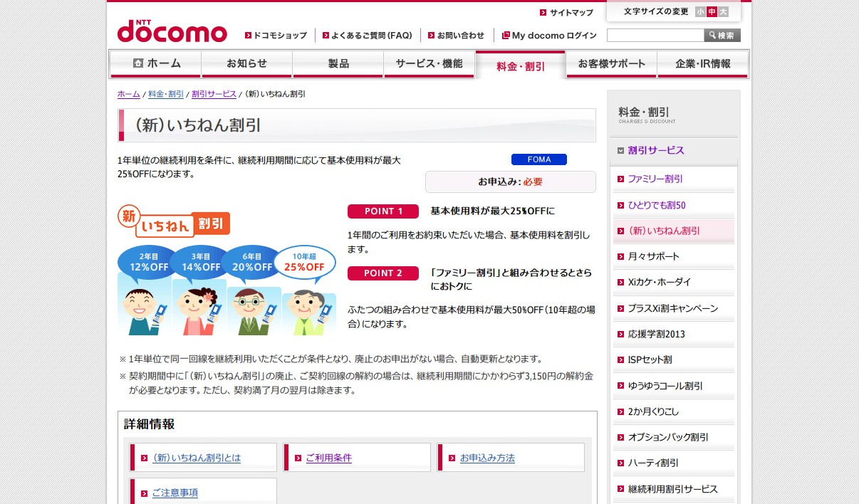Click the いちねん割引 discount illustration
The height and width of the screenshot is (504, 859).
(227, 271)
